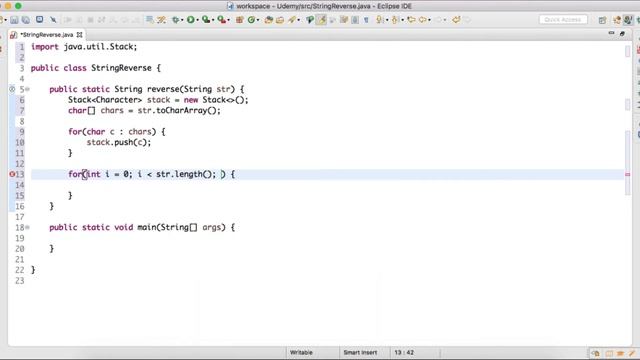Close the StringReverse.java tab
640x360 pixels.
pyautogui.click(x=80, y=35)
